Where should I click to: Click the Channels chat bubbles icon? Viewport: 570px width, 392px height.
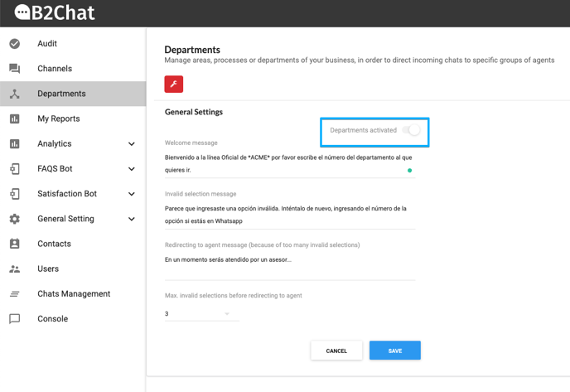click(15, 68)
